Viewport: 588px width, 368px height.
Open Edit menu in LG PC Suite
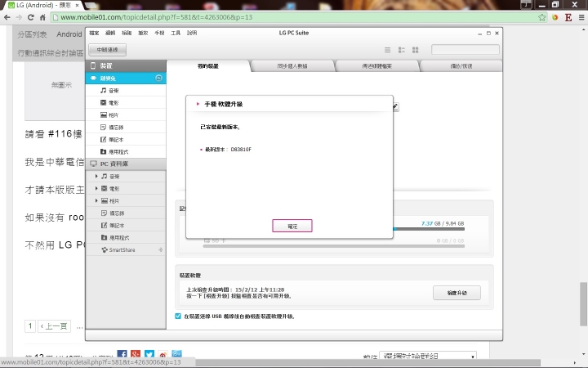110,33
